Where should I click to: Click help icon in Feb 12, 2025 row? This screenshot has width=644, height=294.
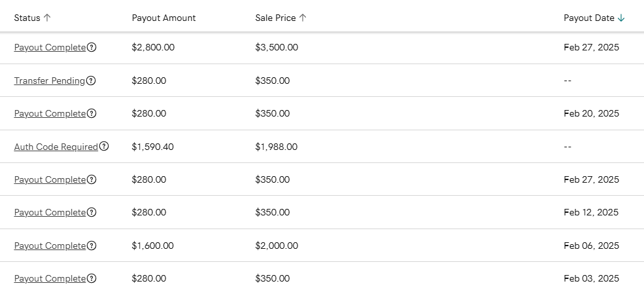pyautogui.click(x=92, y=212)
